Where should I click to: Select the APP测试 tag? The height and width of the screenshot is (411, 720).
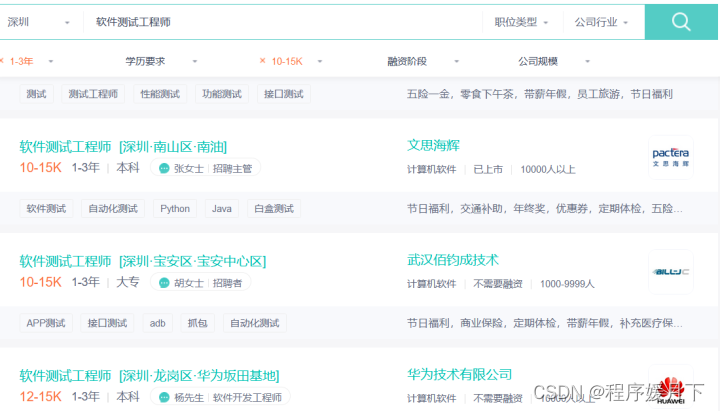(46, 323)
